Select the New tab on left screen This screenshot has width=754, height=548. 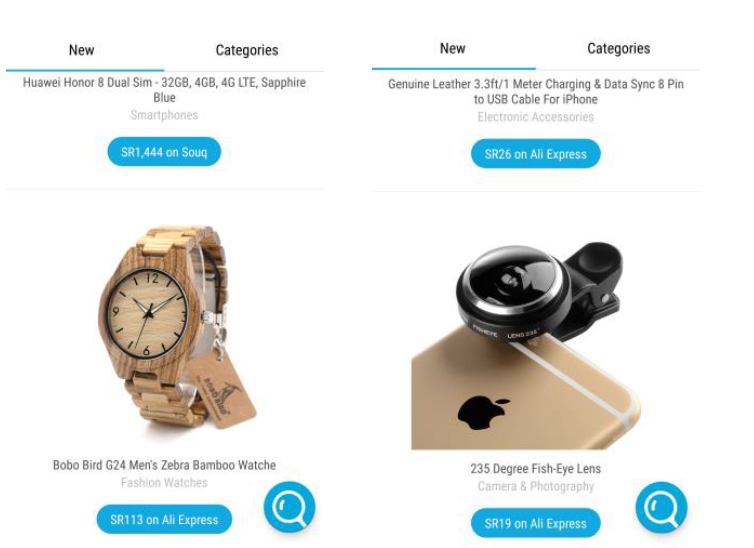click(82, 50)
